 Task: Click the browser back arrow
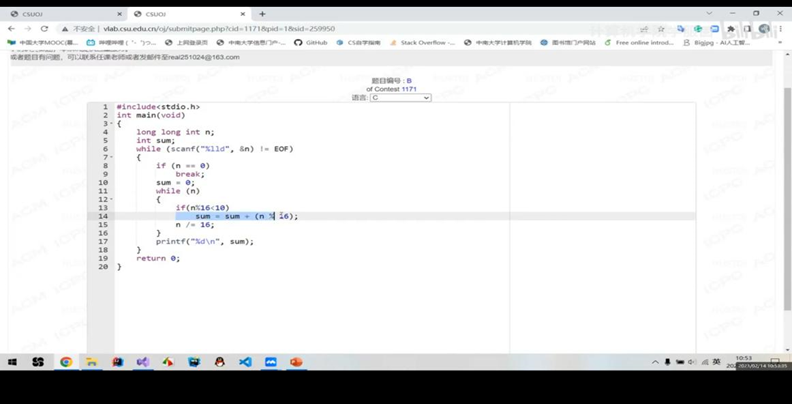(11, 29)
